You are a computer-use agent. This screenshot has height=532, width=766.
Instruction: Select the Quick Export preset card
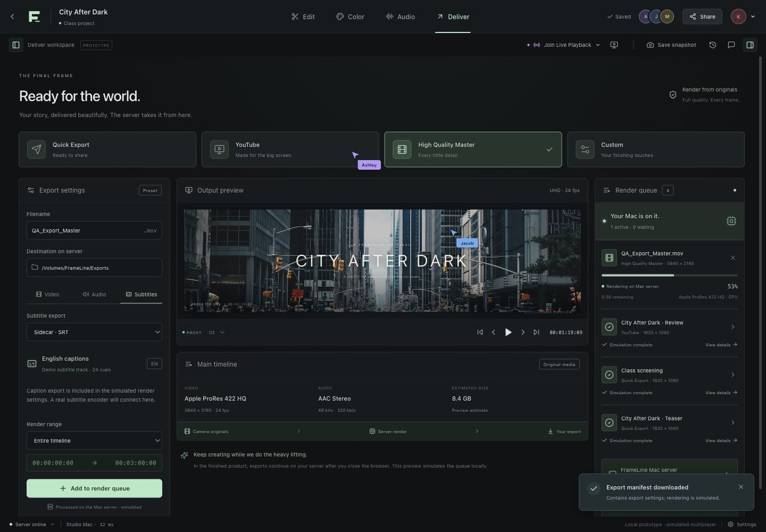[x=107, y=149]
